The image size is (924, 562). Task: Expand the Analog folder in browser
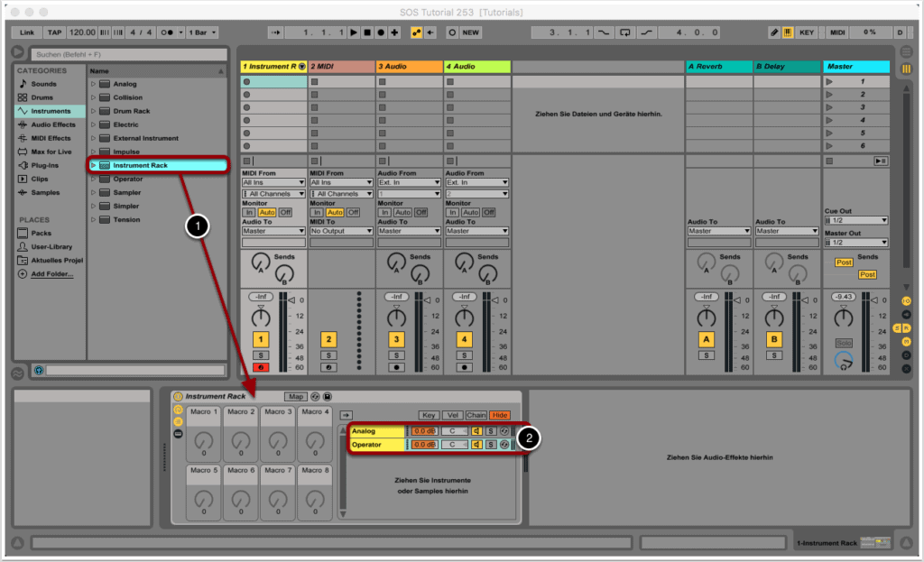coord(93,84)
